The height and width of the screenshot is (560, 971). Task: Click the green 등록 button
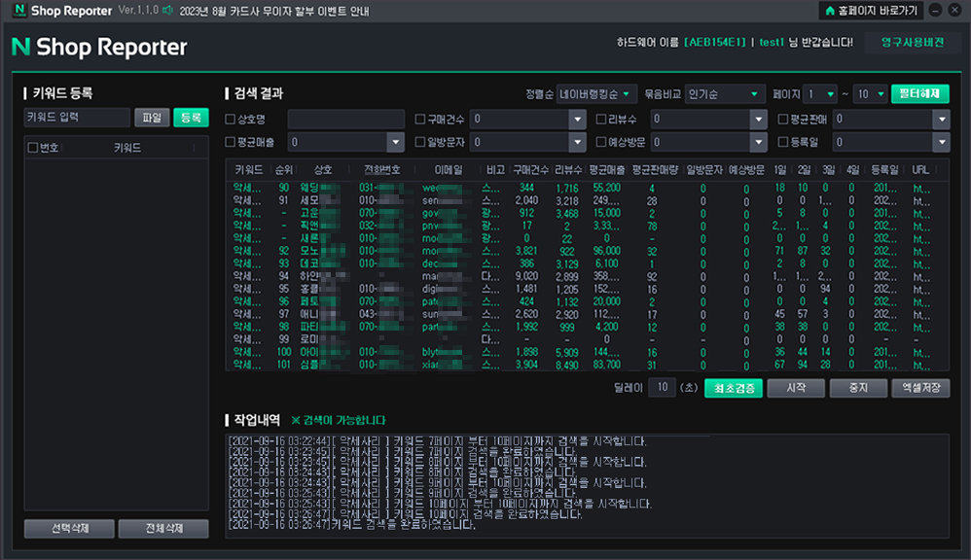coord(191,118)
